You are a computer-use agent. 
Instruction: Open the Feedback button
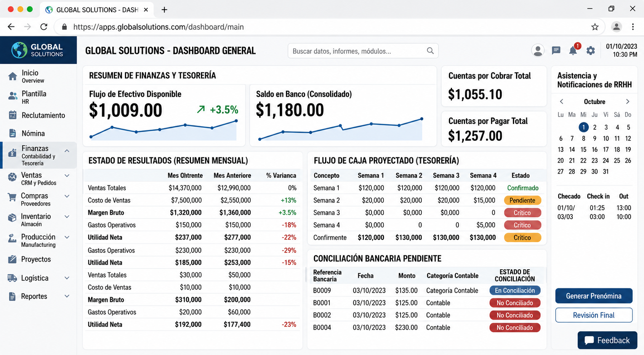607,340
